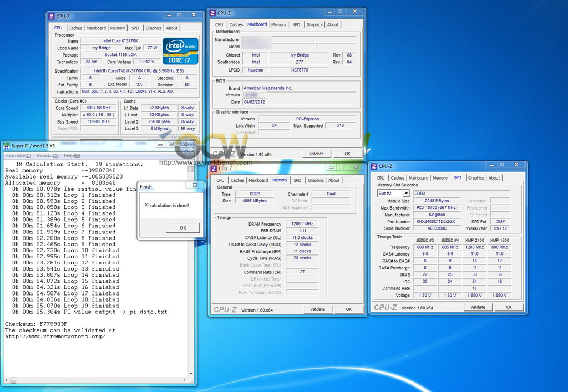Click the Core Speed 6907.68 MHz value
This screenshot has width=568, height=392.
click(x=99, y=108)
